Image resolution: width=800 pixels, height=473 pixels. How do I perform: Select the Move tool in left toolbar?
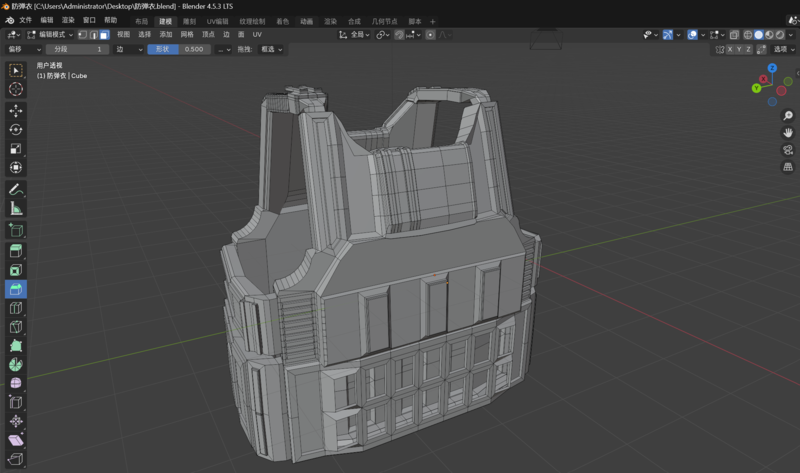click(16, 110)
